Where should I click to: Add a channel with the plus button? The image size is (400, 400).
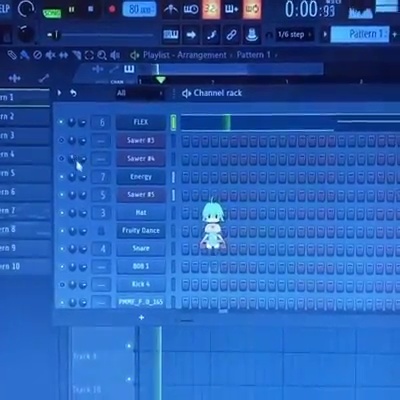pyautogui.click(x=141, y=317)
